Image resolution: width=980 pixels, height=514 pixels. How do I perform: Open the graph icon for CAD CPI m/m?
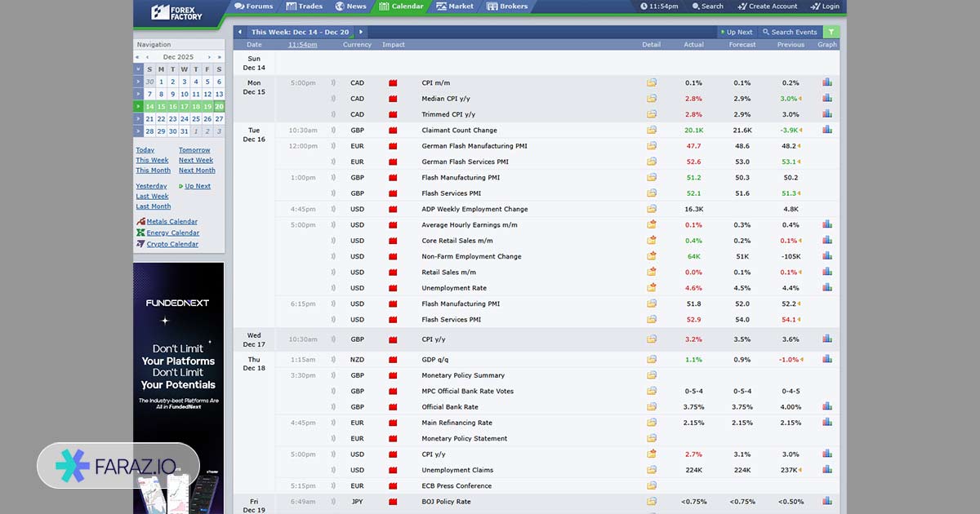(827, 82)
